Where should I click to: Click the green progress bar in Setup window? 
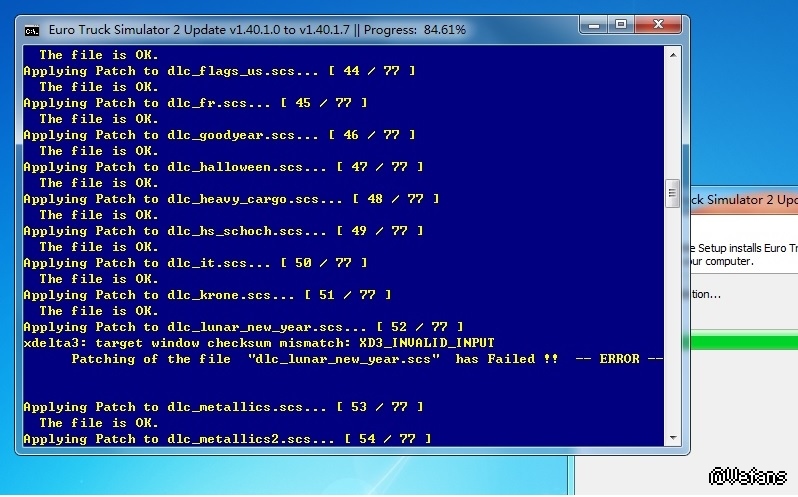pyautogui.click(x=744, y=339)
